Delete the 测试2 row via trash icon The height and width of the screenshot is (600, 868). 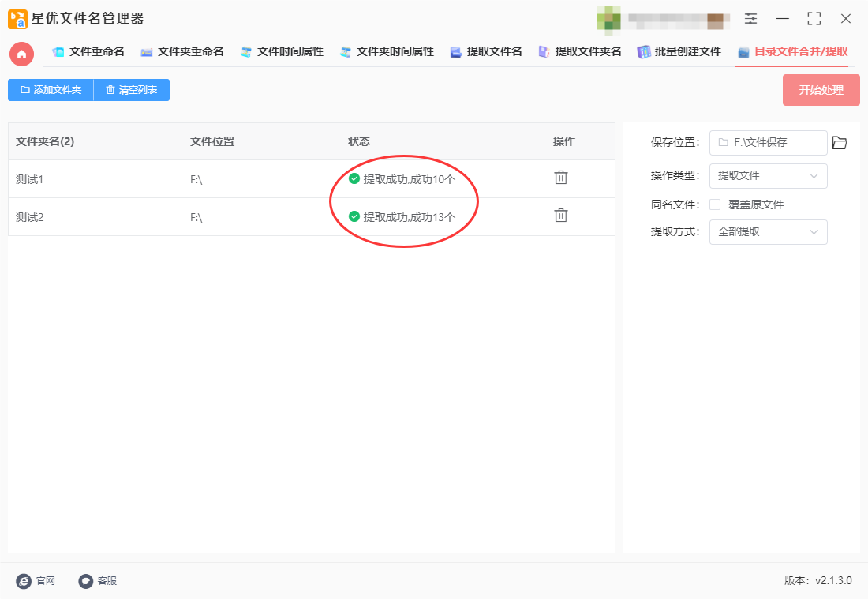(561, 216)
